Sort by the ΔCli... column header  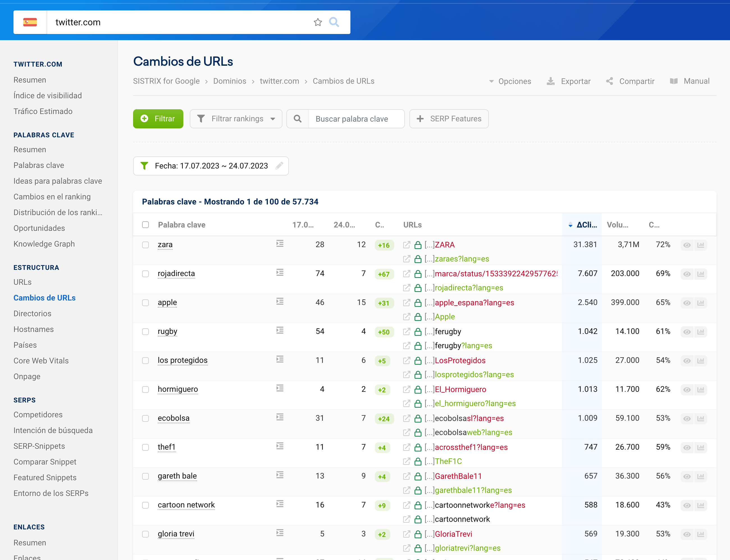tap(583, 225)
